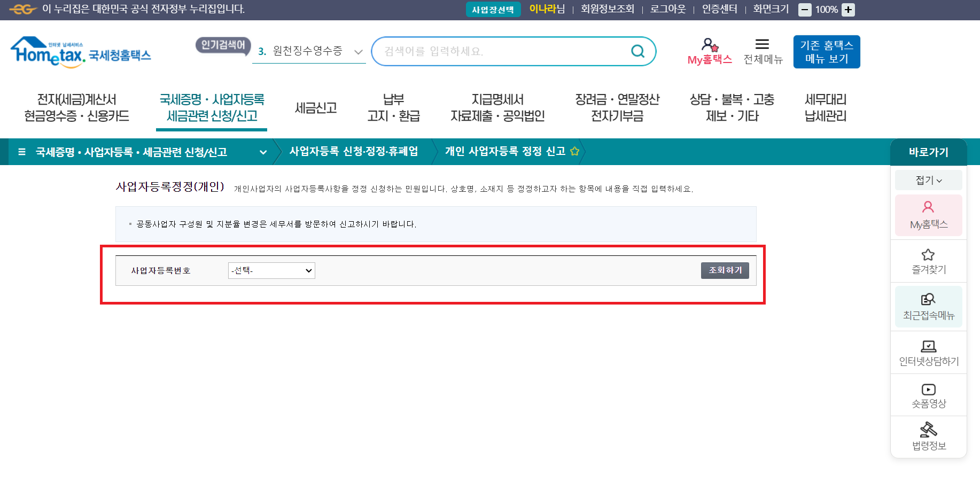Open 즐겨찾기 star shortcut
Image resolution: width=980 pixels, height=499 pixels.
point(929,261)
